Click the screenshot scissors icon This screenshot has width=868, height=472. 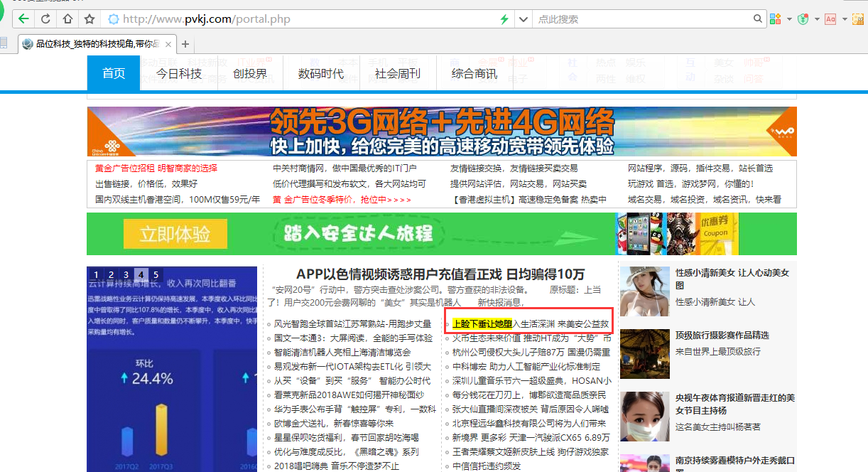coord(859,18)
